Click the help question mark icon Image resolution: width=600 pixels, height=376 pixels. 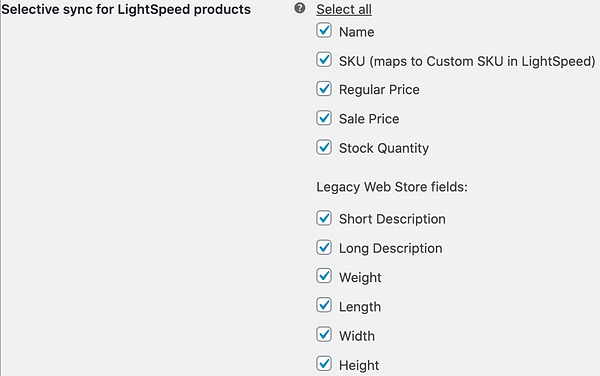[300, 8]
